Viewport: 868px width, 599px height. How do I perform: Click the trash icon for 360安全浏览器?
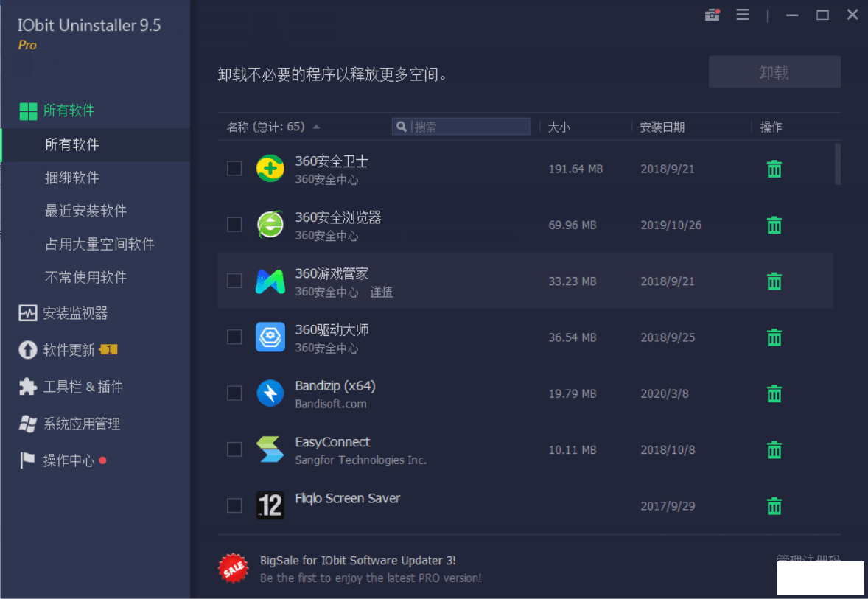pos(774,225)
